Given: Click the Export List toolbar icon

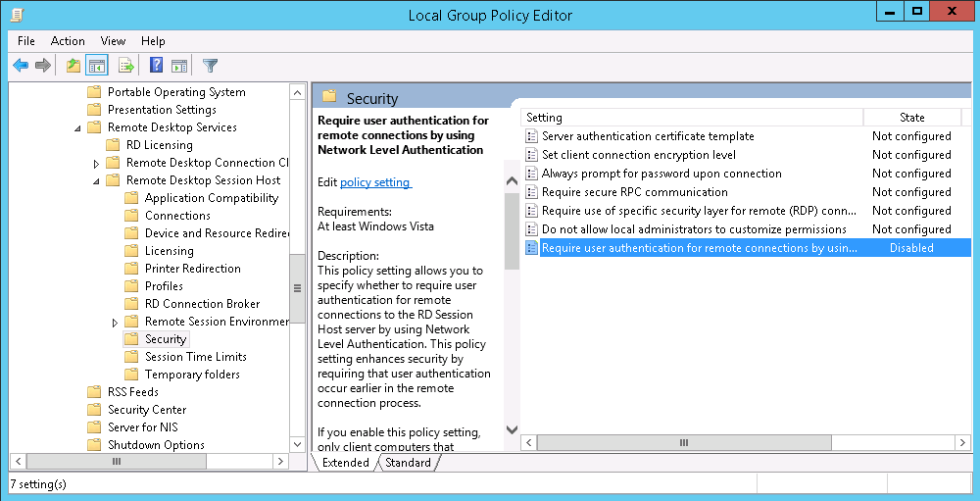Looking at the screenshot, I should (x=126, y=65).
